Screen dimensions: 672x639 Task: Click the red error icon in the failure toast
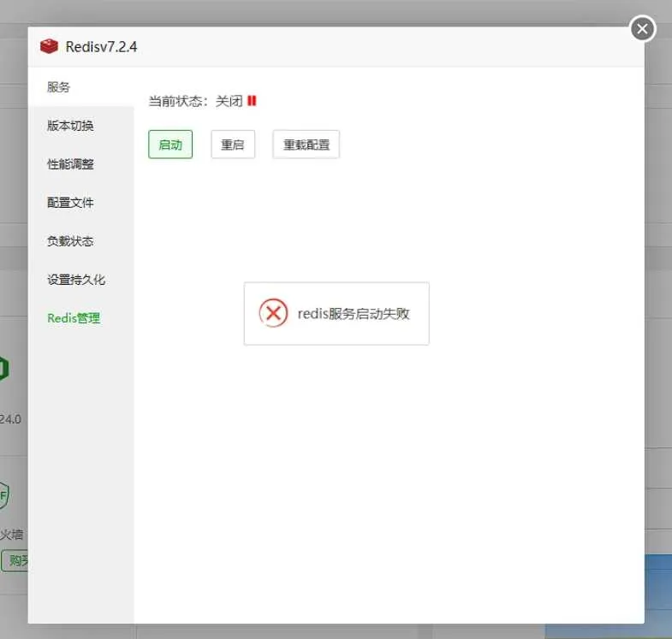pos(273,313)
